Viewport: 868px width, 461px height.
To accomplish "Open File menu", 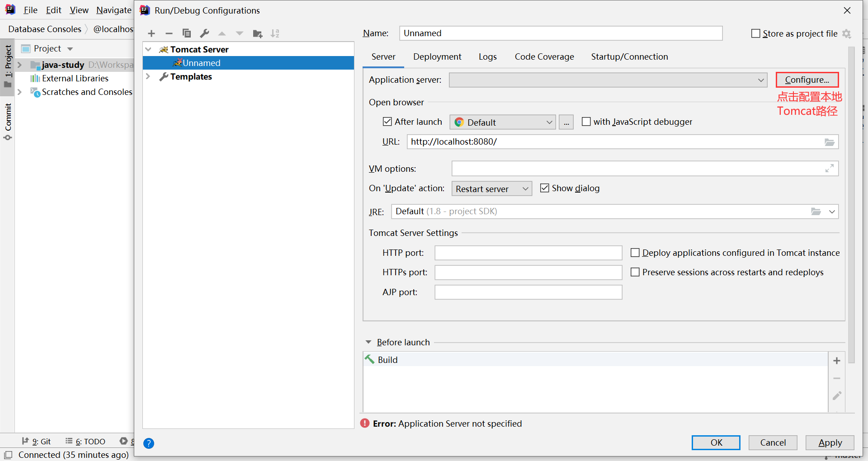I will [x=30, y=10].
